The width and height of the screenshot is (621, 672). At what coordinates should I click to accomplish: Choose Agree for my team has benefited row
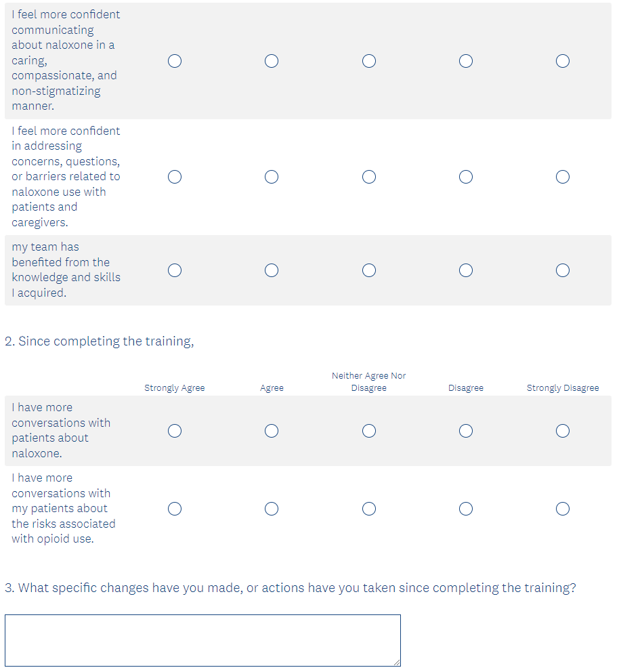tap(272, 270)
